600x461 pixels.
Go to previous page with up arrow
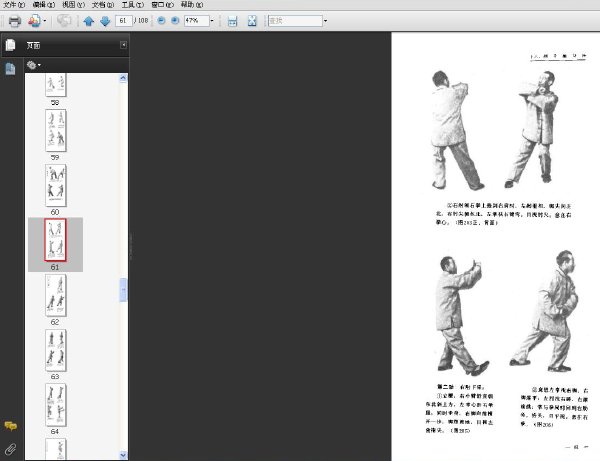click(x=89, y=21)
